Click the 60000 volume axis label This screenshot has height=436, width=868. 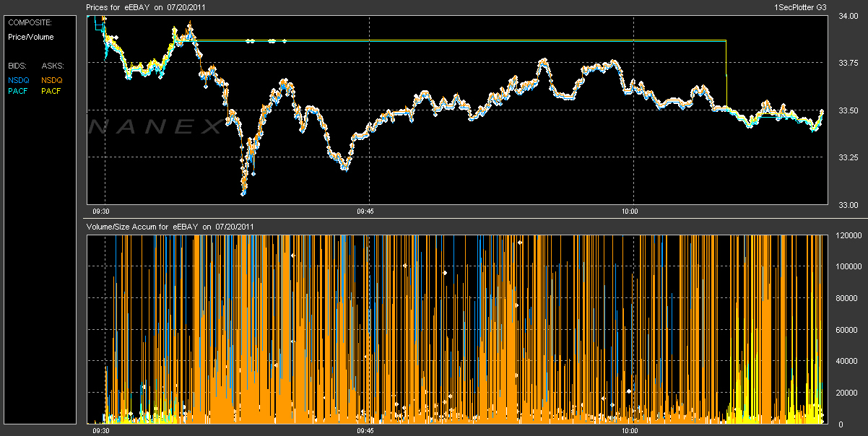coord(847,329)
